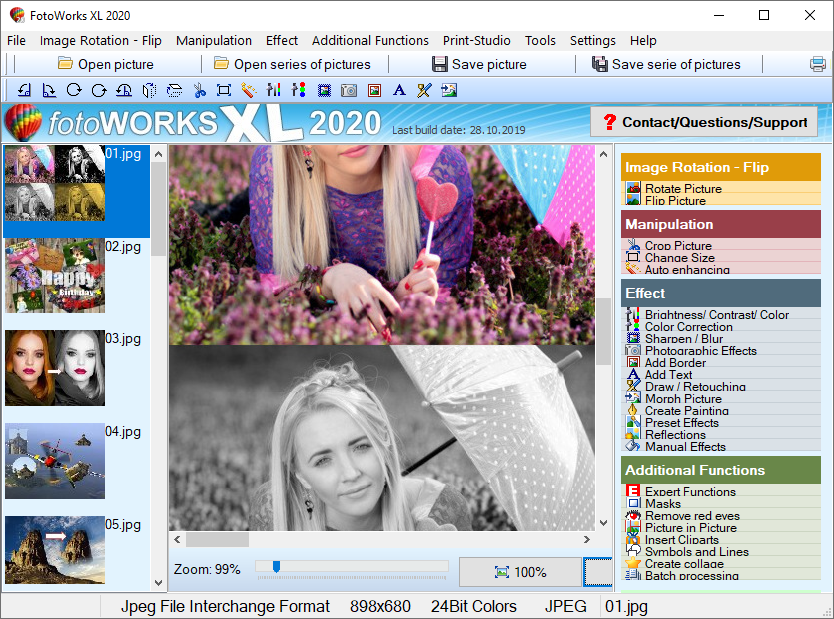Click the Save picture button

pyautogui.click(x=479, y=64)
